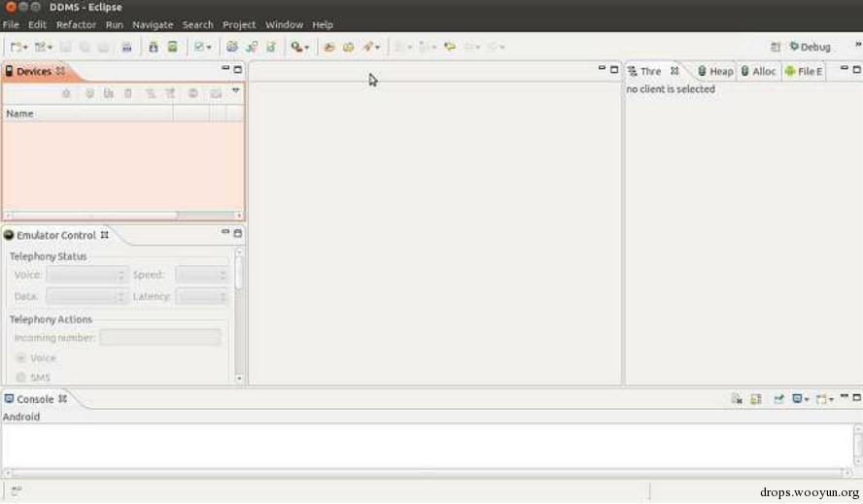This screenshot has width=863, height=504.
Task: Click the Open Perspective icon beside Debug
Action: coord(775,47)
